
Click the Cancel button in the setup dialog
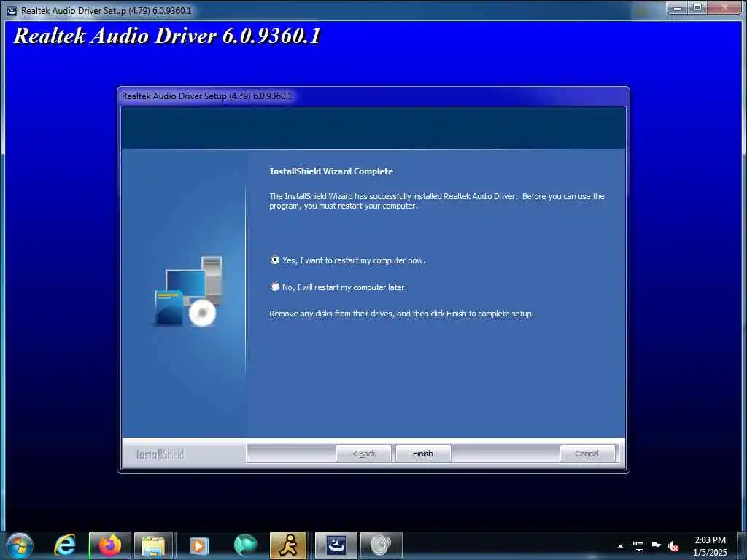click(587, 454)
